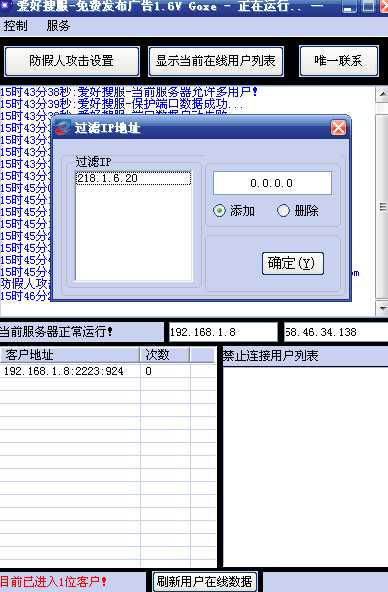Click 刷新用户在线数据 button

click(x=205, y=581)
